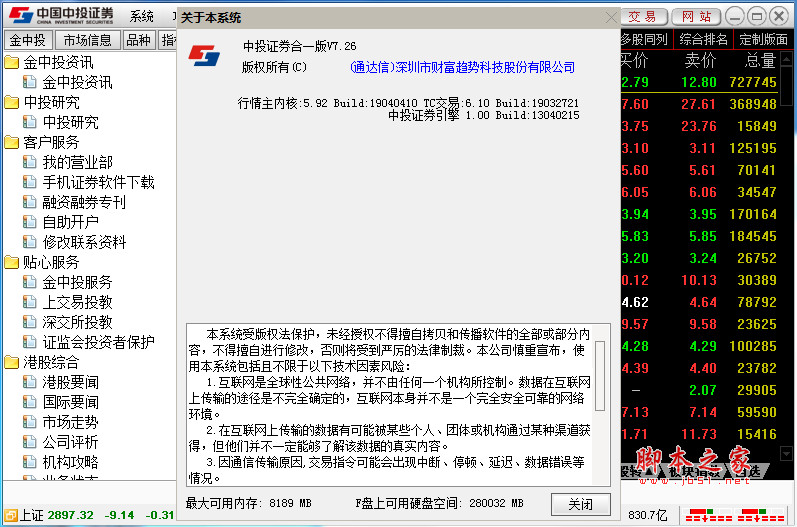Click the first red-green signal indicator in status bar
This screenshot has width=797, height=527.
(708, 515)
